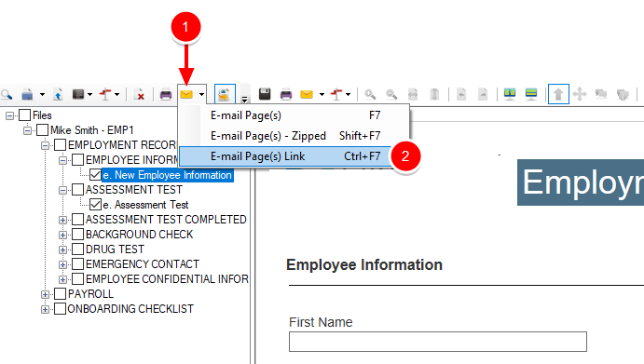Viewport: 644px width, 364px height.
Task: Check the Mike Smith - EMP1 checkbox
Action: pyautogui.click(x=42, y=130)
